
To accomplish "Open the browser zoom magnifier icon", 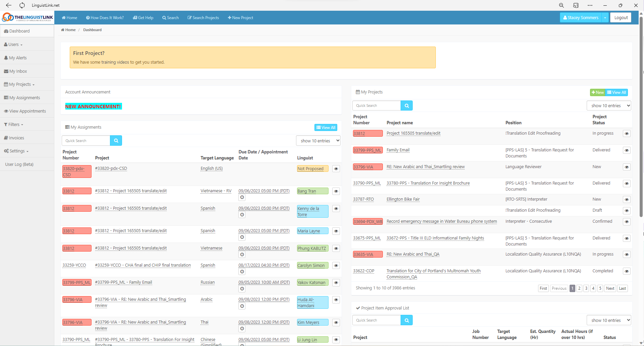I will pos(561,5).
